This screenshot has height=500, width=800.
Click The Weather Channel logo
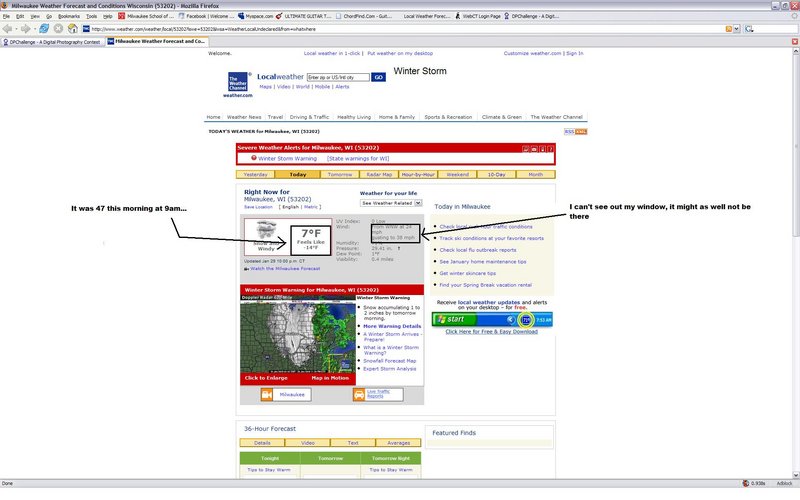click(x=238, y=84)
